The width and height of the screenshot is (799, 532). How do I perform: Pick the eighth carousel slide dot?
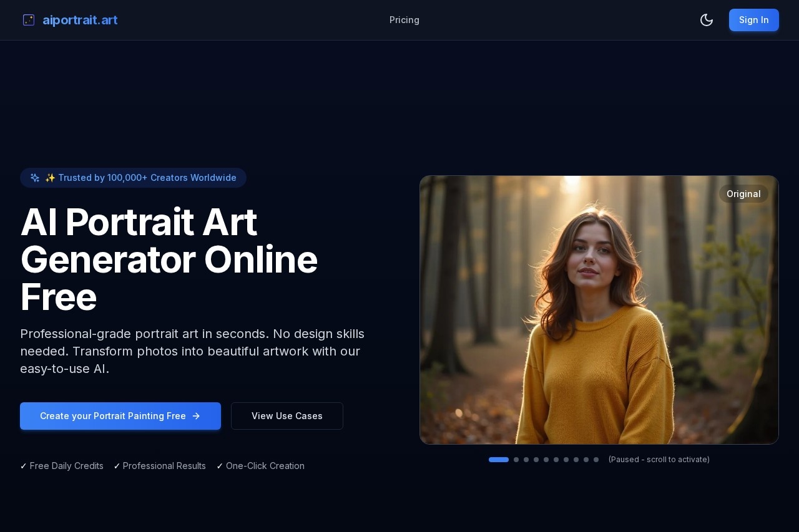tap(576, 460)
